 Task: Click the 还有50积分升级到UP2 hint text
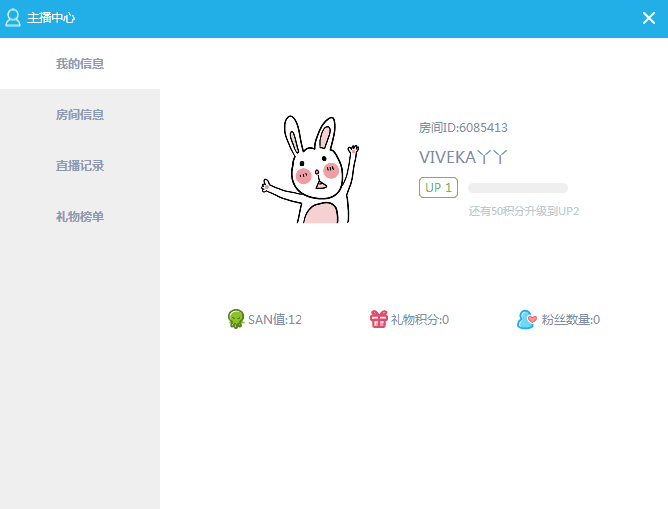[x=524, y=211]
